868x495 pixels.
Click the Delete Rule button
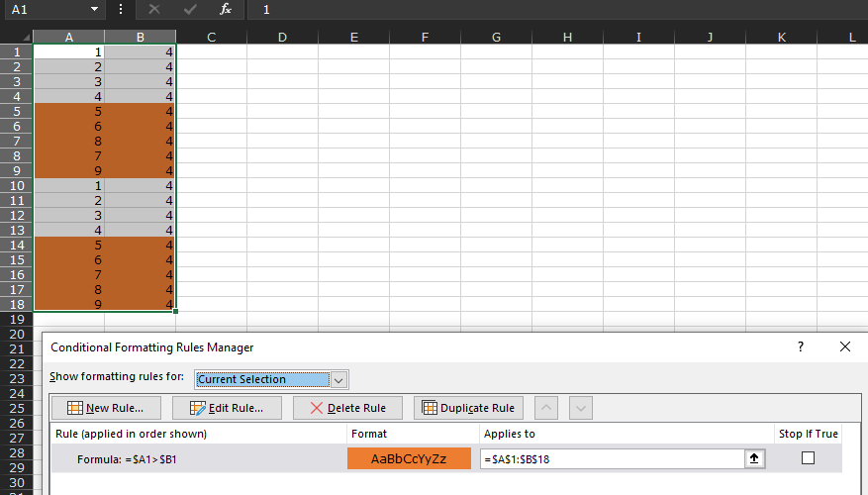347,408
